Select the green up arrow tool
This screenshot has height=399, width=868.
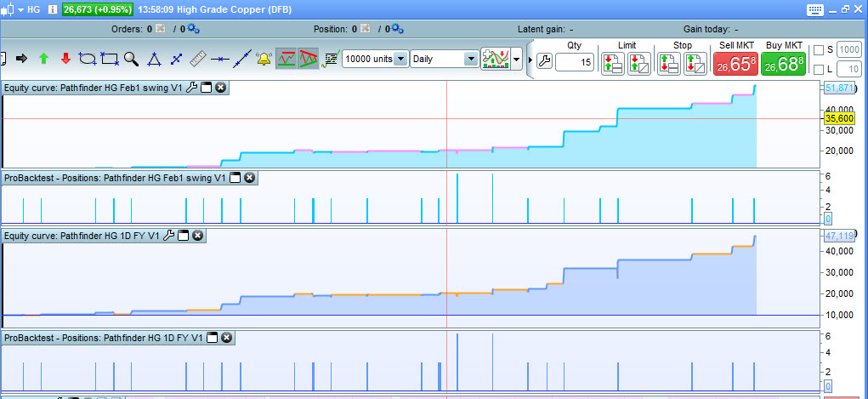coord(43,58)
